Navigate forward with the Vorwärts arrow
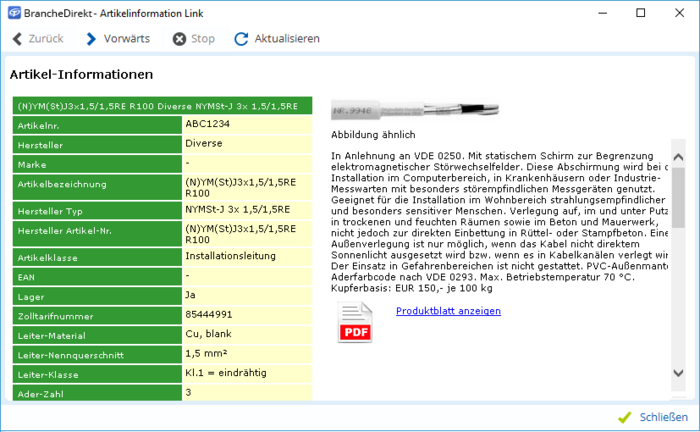Screen dimensions: 700x432 click(x=118, y=39)
